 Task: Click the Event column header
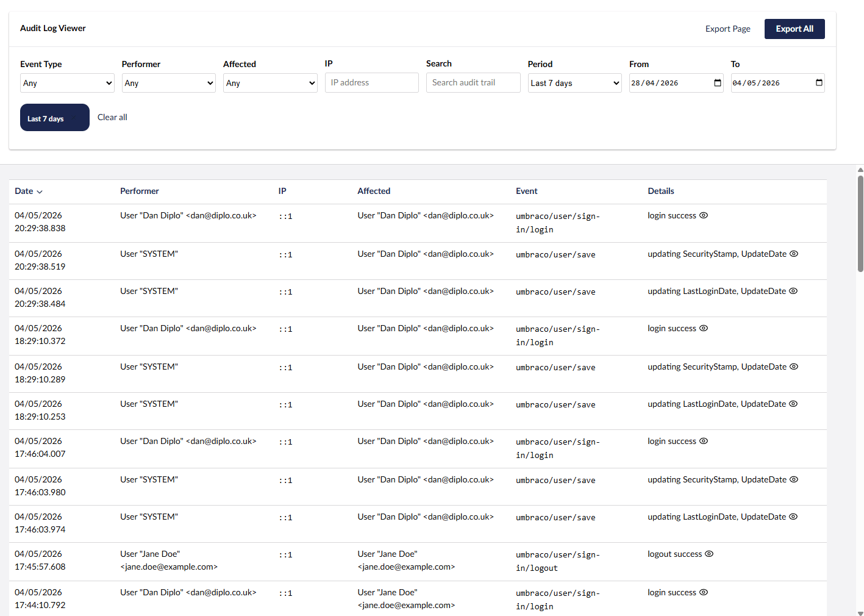527,191
